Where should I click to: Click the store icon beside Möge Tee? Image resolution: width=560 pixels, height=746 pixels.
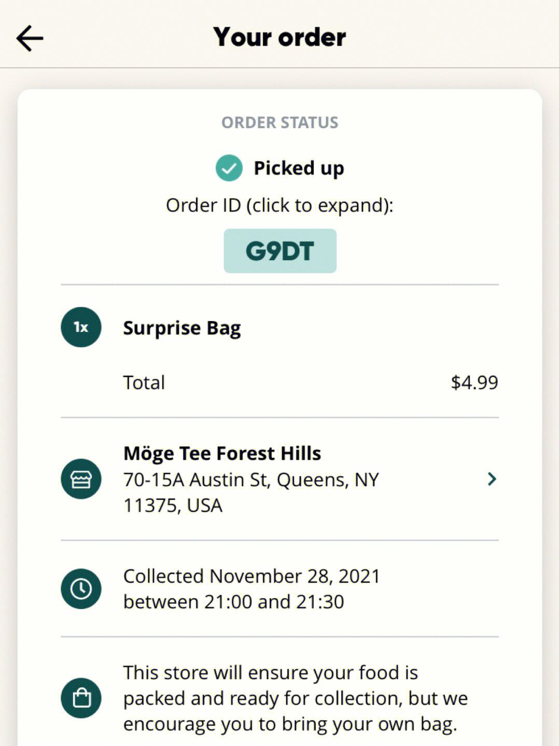pyautogui.click(x=81, y=479)
